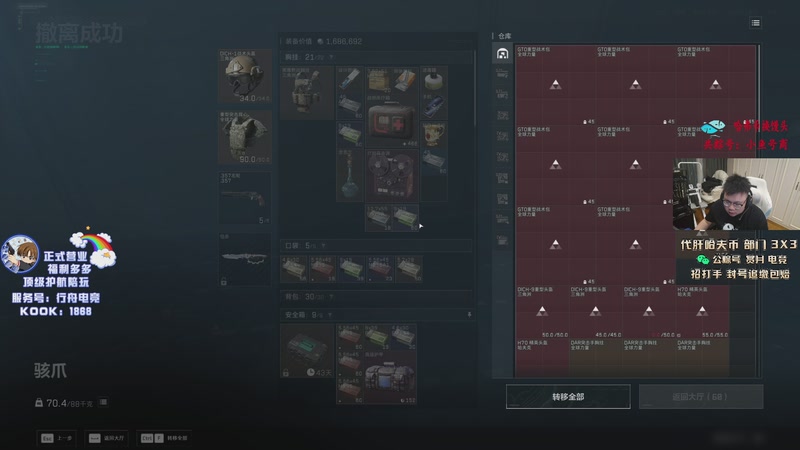Click the 转移全部 transfer all button

568,396
